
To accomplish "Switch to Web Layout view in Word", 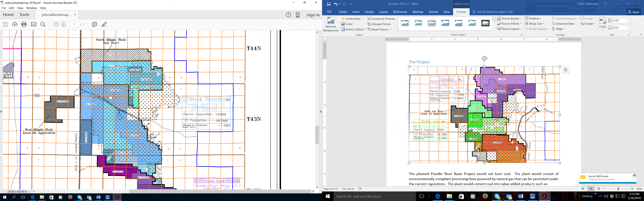I will [599, 189].
